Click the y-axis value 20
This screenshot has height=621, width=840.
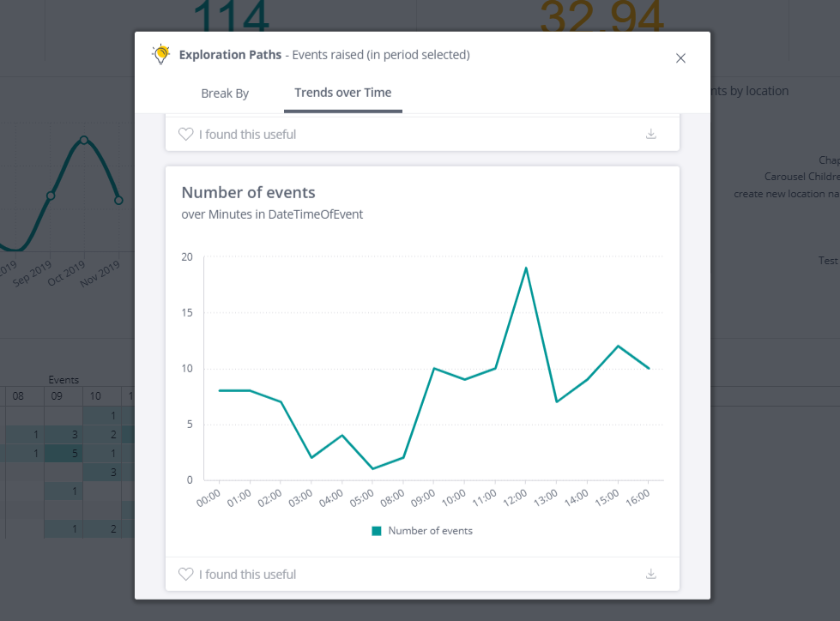click(187, 257)
